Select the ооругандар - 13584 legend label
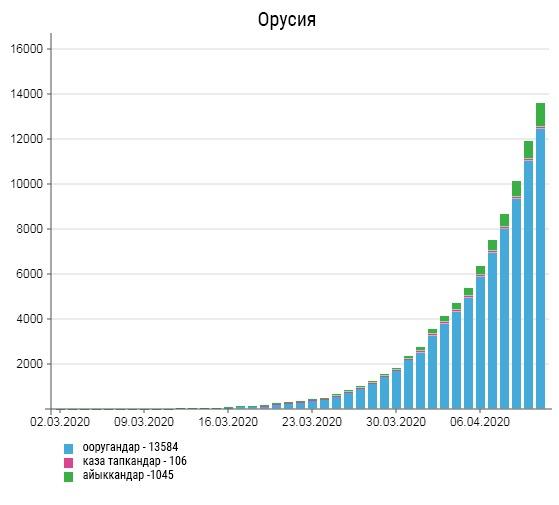Screen dimensions: 559x505 click(x=130, y=447)
